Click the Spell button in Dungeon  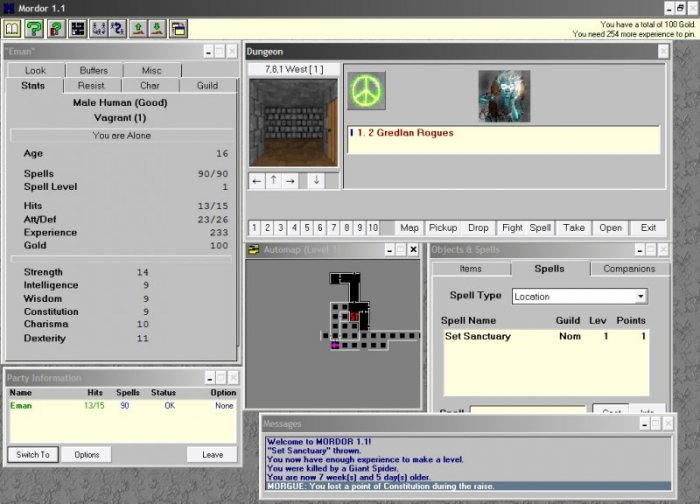tap(540, 228)
